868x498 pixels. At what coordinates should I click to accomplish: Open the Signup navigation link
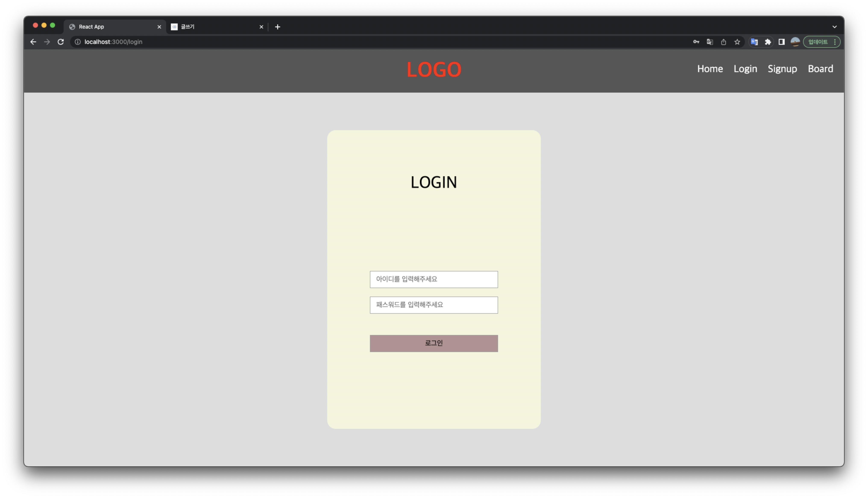pos(782,69)
